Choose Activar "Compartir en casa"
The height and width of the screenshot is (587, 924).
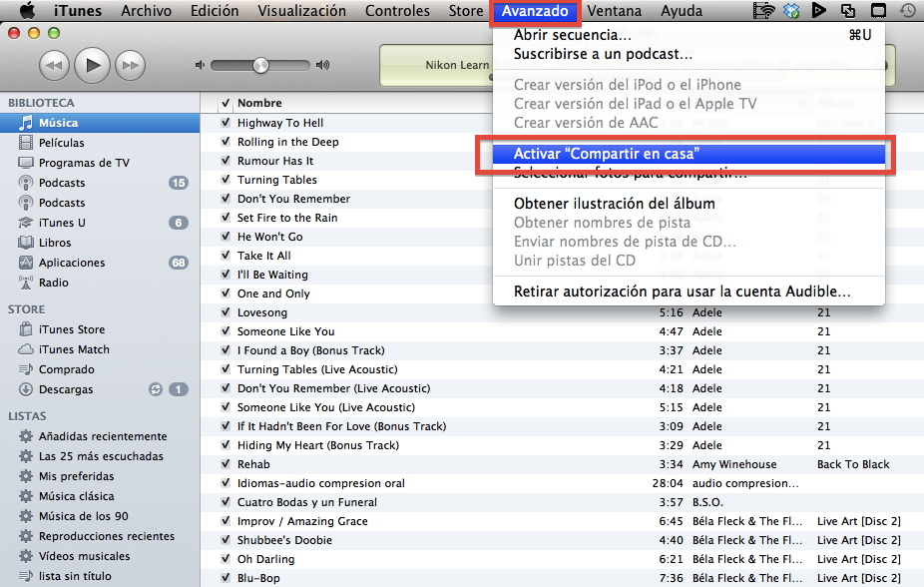coord(606,154)
